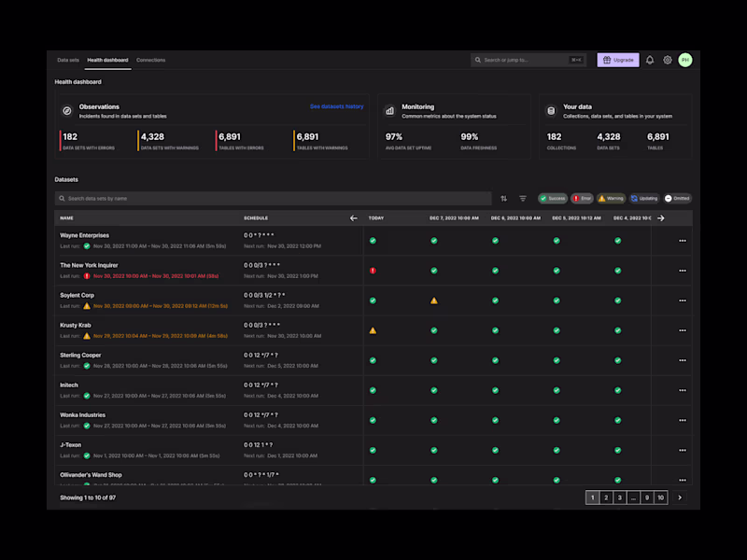This screenshot has width=747, height=560.
Task: Click the Monitoring chart icon
Action: point(389,111)
